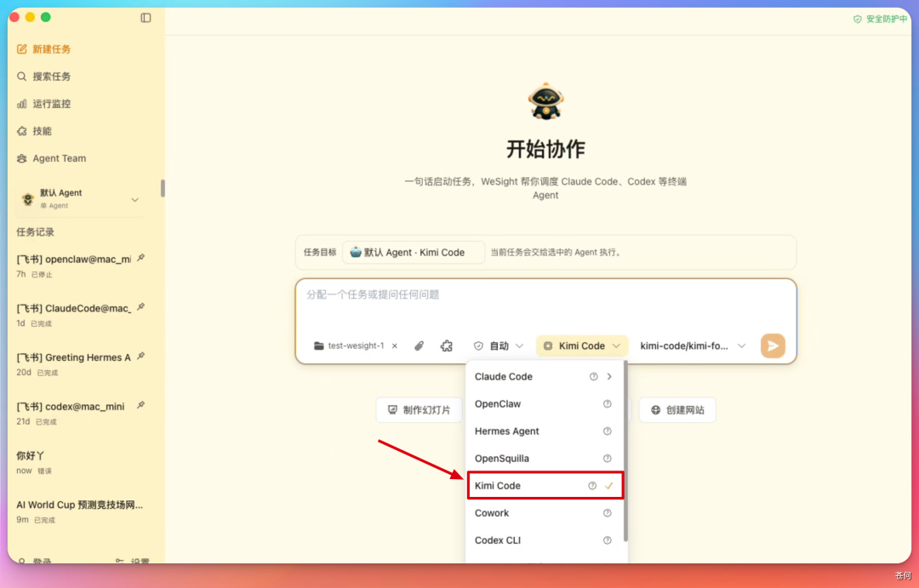Open Agent Team in the sidebar
Image resolution: width=919 pixels, height=588 pixels.
point(52,158)
